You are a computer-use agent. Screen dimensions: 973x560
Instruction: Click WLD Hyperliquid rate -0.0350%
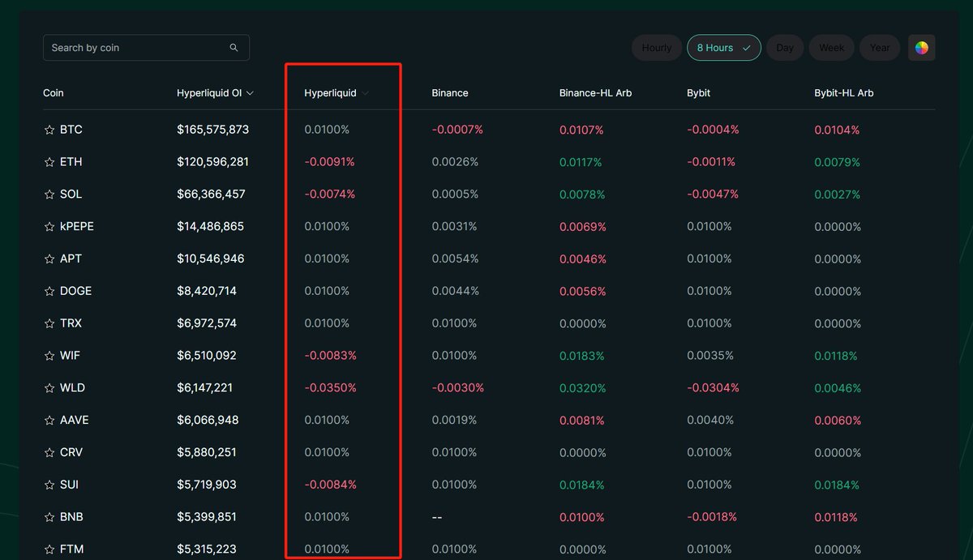point(331,388)
